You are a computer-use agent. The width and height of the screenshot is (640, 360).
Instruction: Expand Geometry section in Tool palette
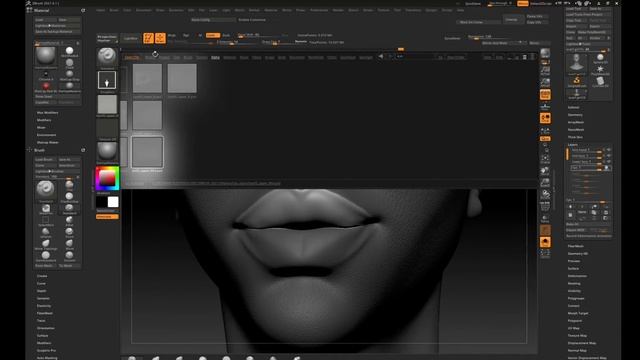tap(575, 115)
